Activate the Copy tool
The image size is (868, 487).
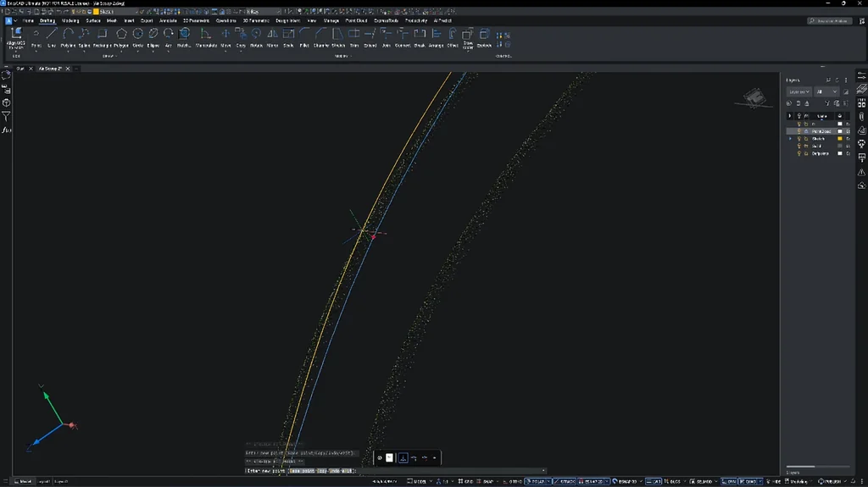(241, 37)
